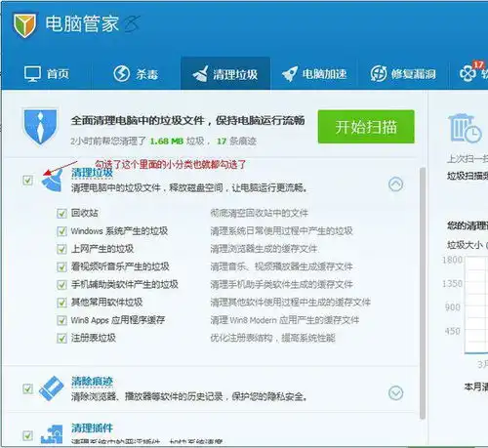Go to the 修复漏洞 tab
Screen dimensions: 488x448
(x=403, y=74)
